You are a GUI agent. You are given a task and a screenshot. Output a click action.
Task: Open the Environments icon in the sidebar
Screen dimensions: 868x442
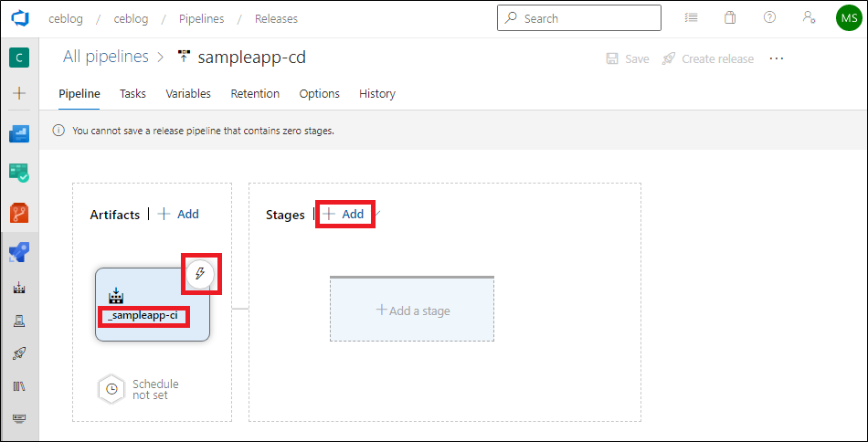click(19, 321)
